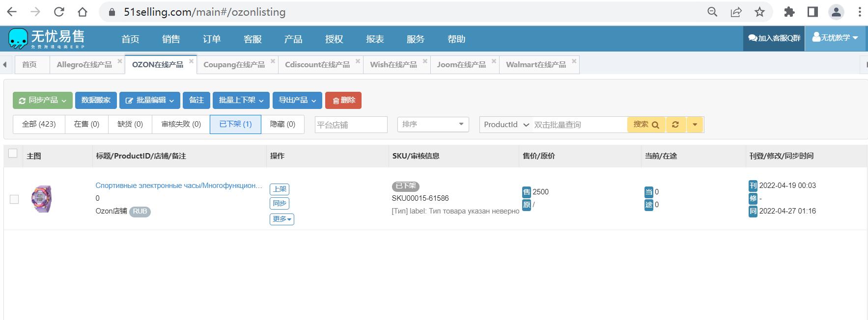Filter by 全部 (423) status

[39, 124]
